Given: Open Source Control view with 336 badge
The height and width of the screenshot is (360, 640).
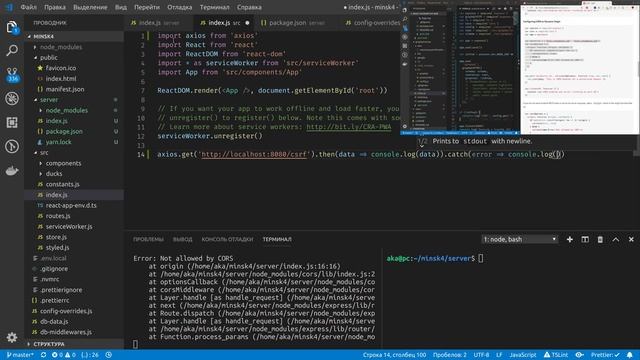Looking at the screenshot, I should [x=12, y=75].
